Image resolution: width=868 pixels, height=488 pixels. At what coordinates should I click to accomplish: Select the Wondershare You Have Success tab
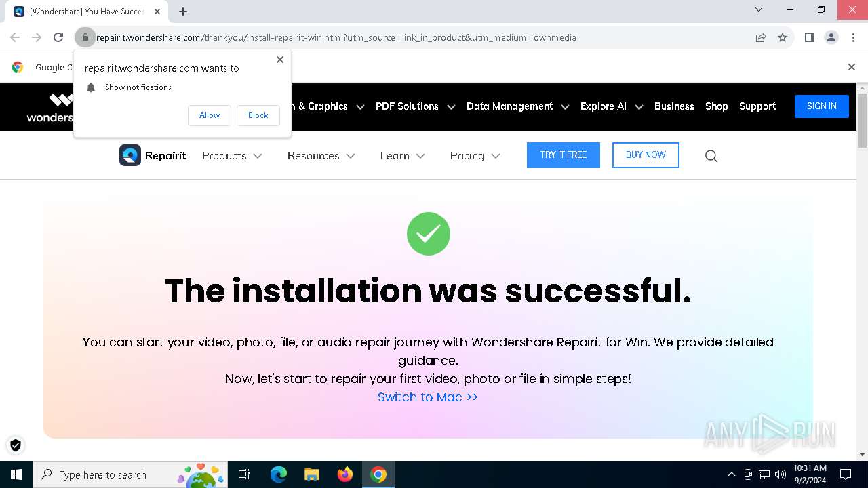(87, 12)
